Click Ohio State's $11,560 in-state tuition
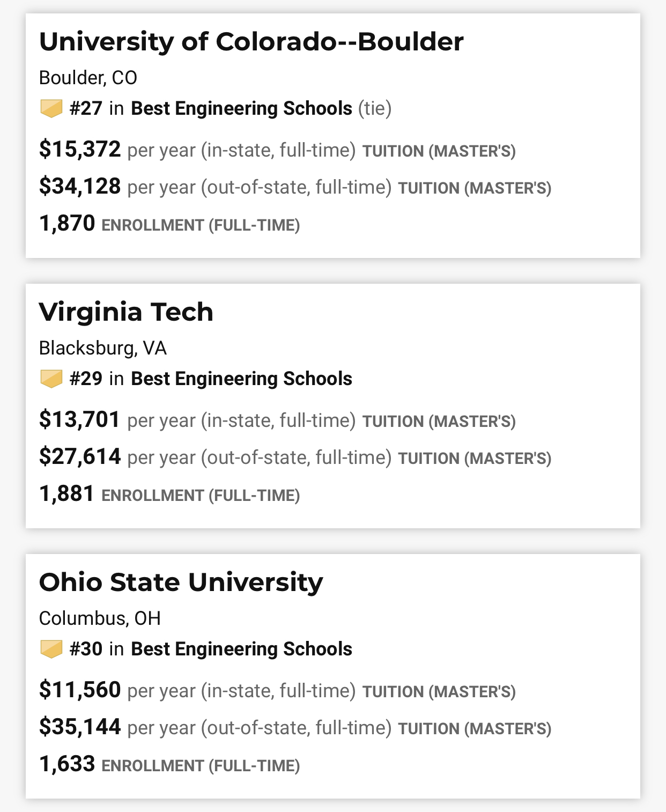The width and height of the screenshot is (666, 812). coord(80,690)
